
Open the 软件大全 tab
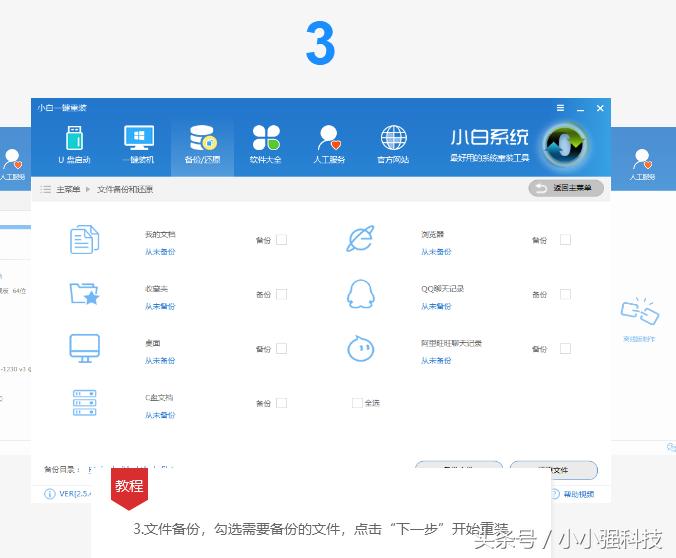266,145
